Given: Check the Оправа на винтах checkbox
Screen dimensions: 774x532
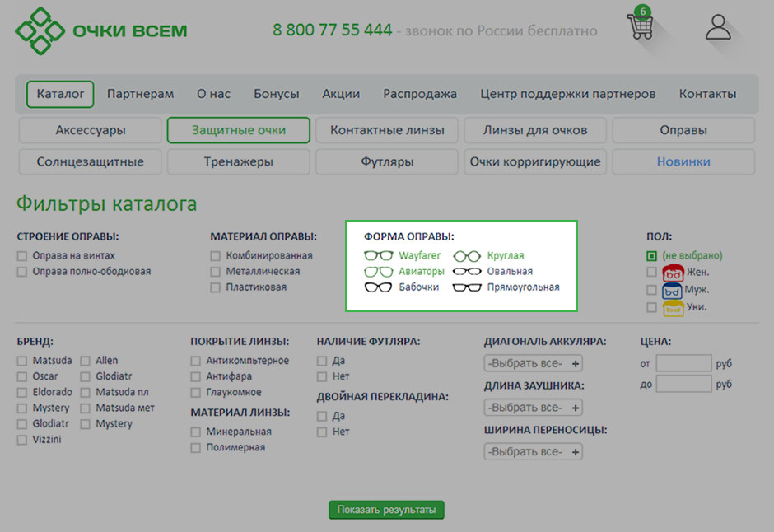Looking at the screenshot, I should pyautogui.click(x=22, y=256).
